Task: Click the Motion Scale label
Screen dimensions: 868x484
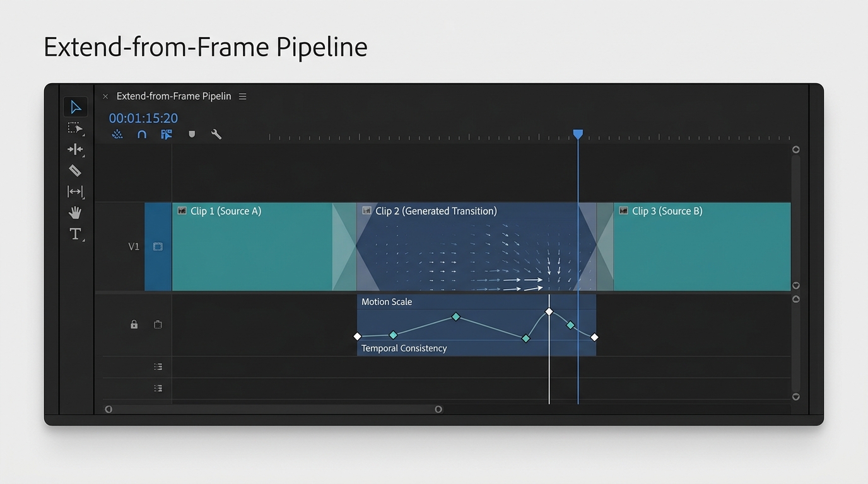Action: coord(387,302)
